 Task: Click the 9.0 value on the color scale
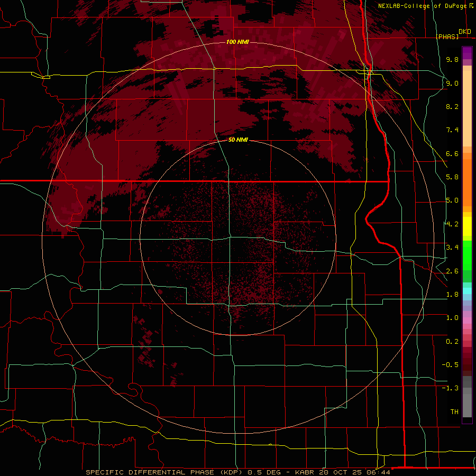452,83
